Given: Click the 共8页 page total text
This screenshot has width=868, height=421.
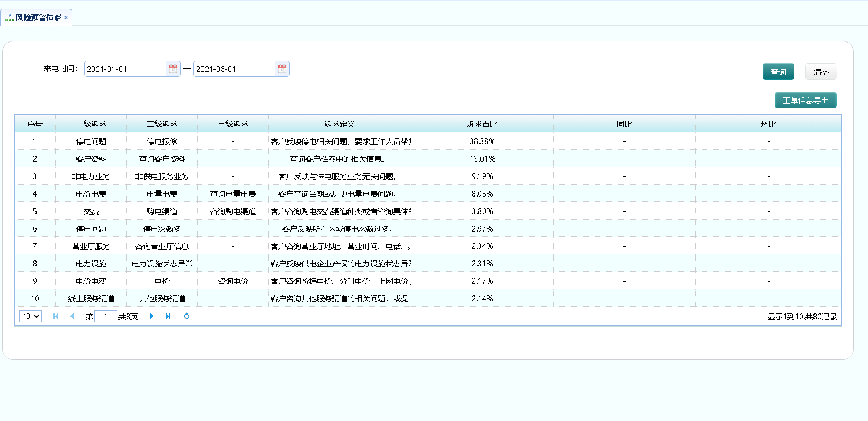Looking at the screenshot, I should (x=128, y=317).
